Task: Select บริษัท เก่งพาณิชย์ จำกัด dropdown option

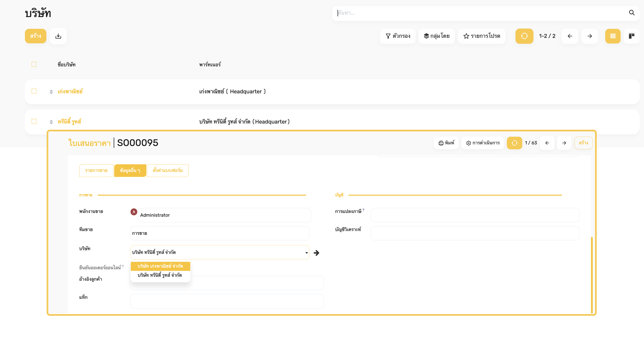Action: pyautogui.click(x=160, y=266)
